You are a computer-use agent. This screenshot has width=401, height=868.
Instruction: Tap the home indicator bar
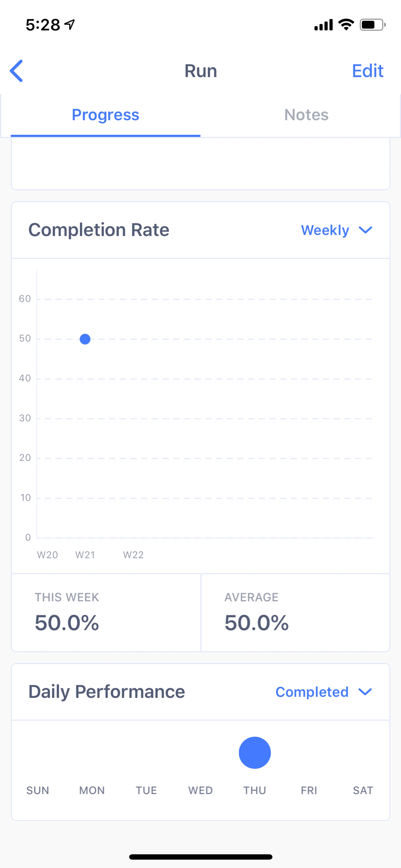(x=200, y=857)
